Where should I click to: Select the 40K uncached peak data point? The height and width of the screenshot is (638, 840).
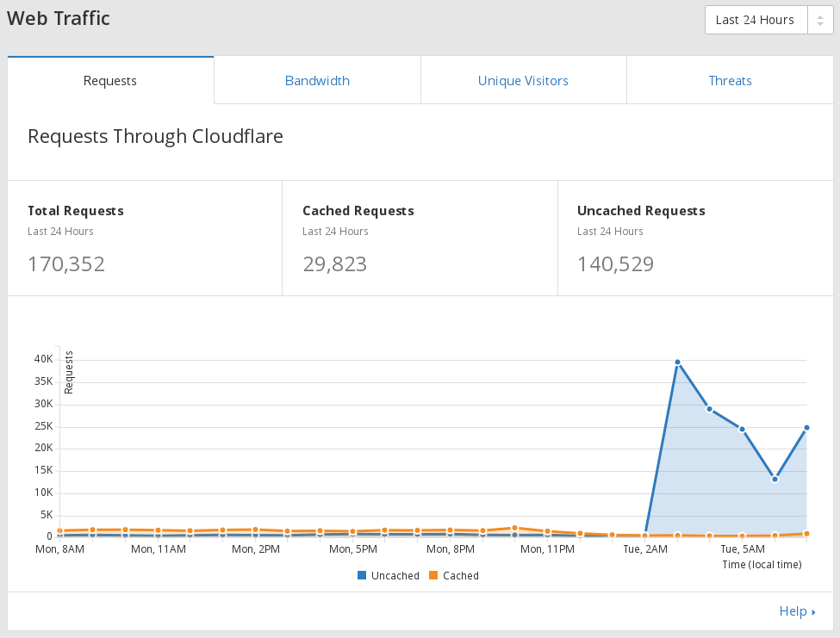pyautogui.click(x=678, y=362)
